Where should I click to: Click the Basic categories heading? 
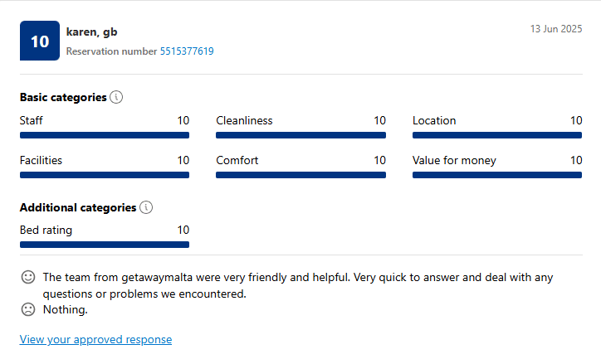[63, 97]
